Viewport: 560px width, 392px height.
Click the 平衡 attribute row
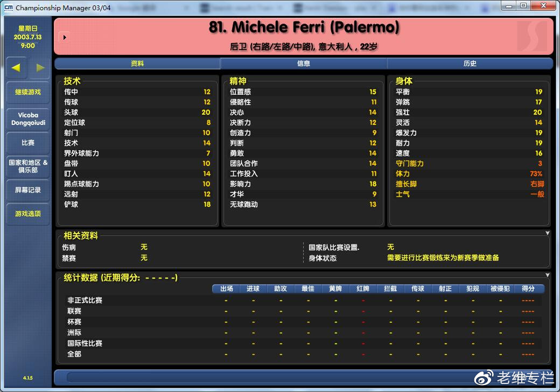[x=469, y=92]
